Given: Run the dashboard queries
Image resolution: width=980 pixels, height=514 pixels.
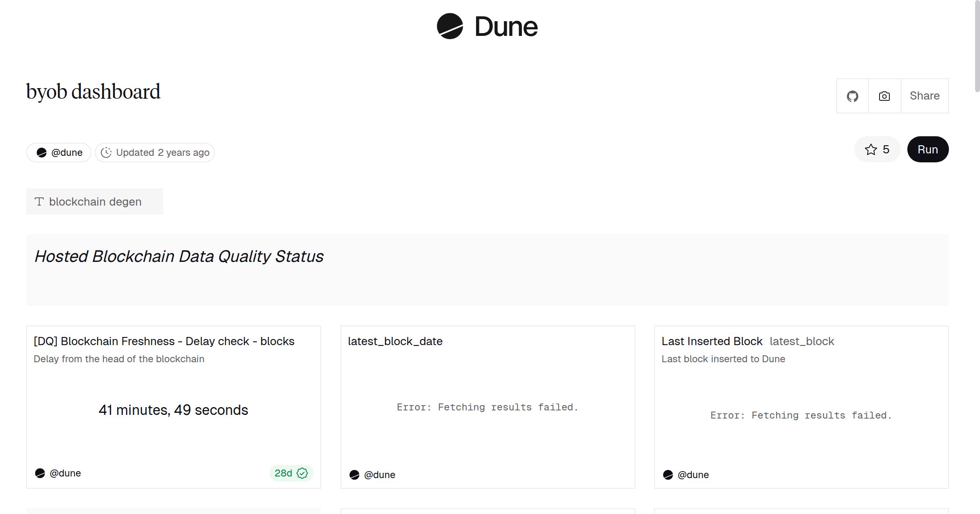Looking at the screenshot, I should (927, 150).
